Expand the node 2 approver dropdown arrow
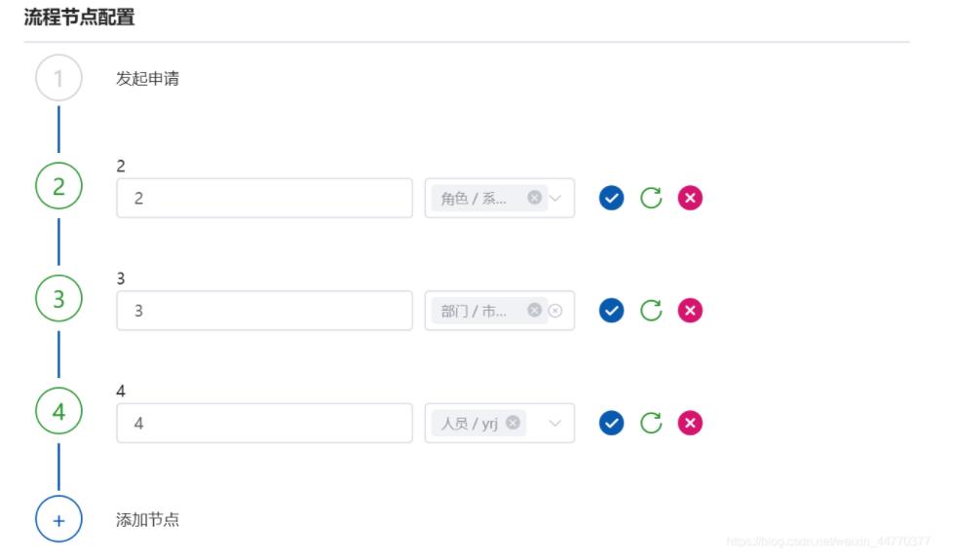 point(554,198)
